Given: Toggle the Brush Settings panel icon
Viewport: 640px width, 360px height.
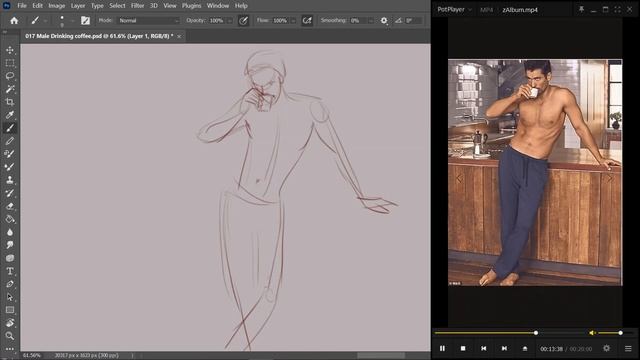Looking at the screenshot, I should (x=85, y=20).
